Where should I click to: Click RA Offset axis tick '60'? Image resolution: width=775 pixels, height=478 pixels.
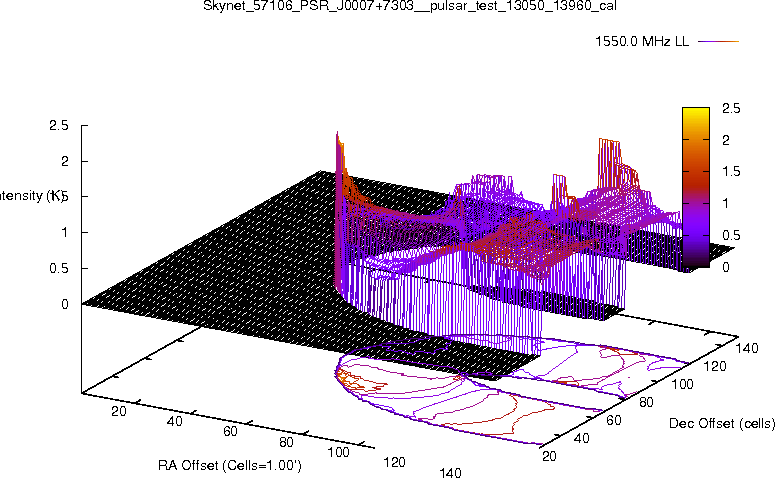[x=230, y=432]
